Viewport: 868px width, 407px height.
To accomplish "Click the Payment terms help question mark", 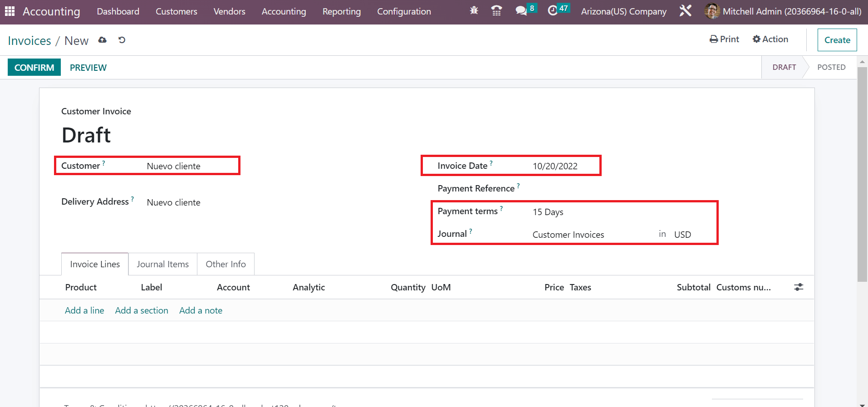I will point(501,208).
